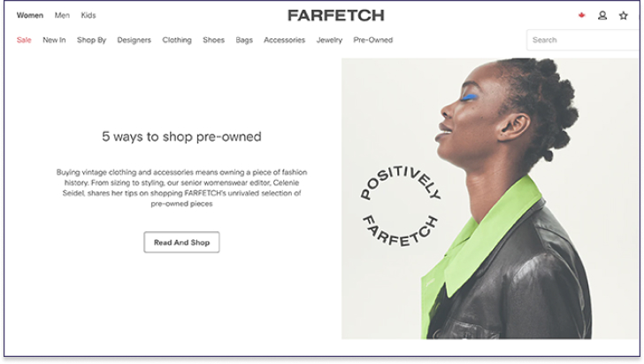Switch to the Kids section
The width and height of the screenshot is (644, 364).
pyautogui.click(x=88, y=15)
